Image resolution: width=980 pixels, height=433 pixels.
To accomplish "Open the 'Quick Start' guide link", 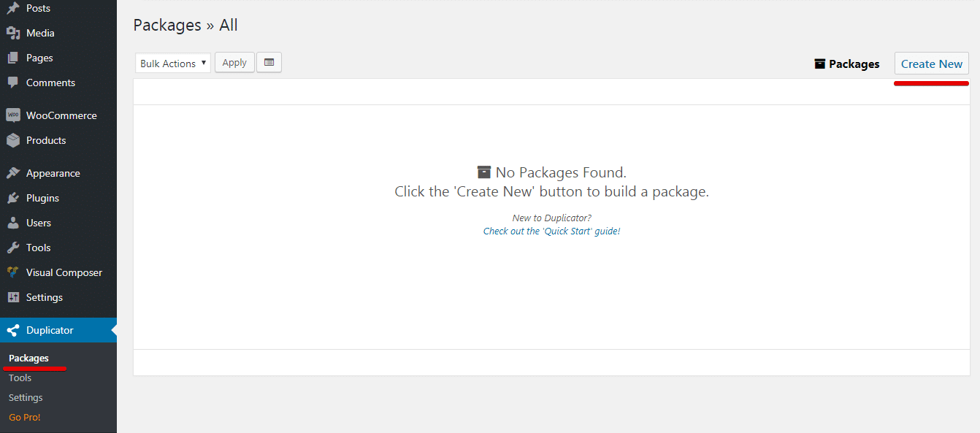I will (x=551, y=231).
